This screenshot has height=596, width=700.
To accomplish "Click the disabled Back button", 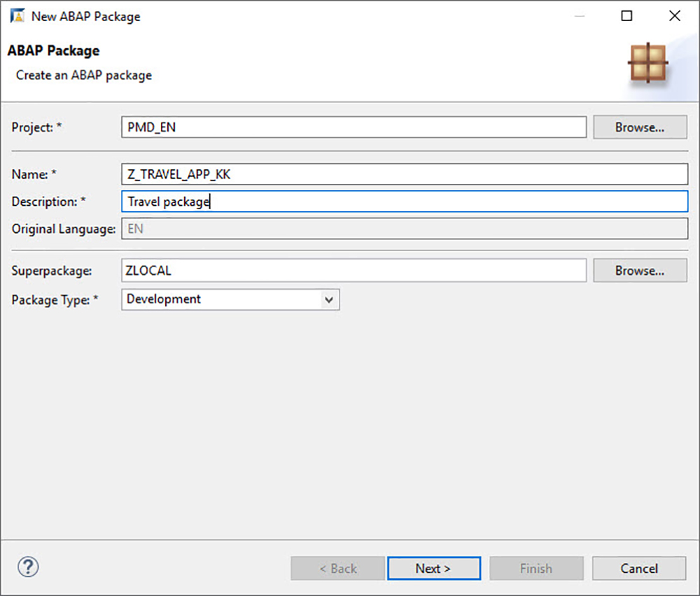I will [x=337, y=568].
